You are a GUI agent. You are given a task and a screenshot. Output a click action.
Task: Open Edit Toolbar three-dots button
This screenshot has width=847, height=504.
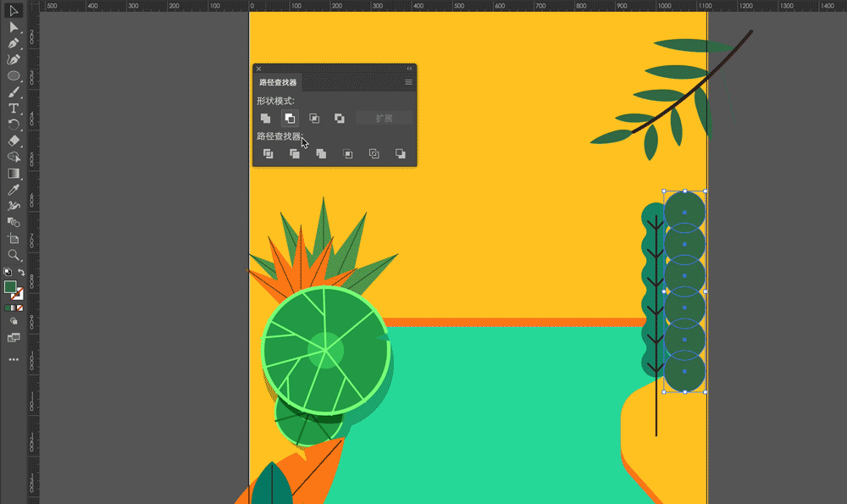pos(14,359)
